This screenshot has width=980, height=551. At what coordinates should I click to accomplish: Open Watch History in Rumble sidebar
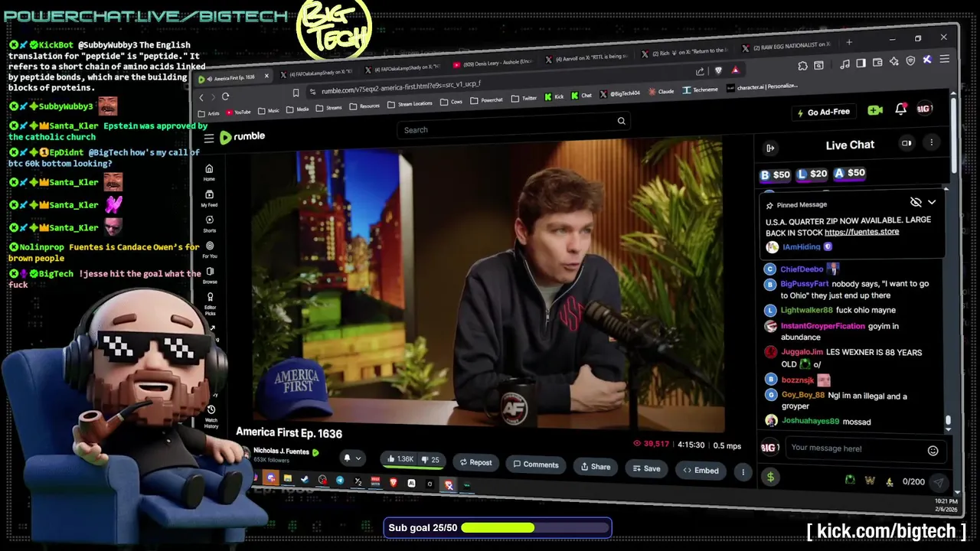click(211, 416)
